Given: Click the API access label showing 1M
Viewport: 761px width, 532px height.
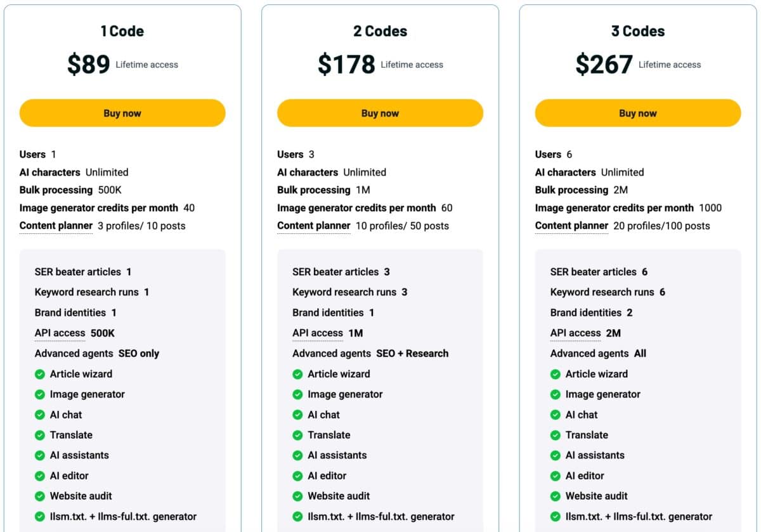Looking at the screenshot, I should pyautogui.click(x=317, y=333).
